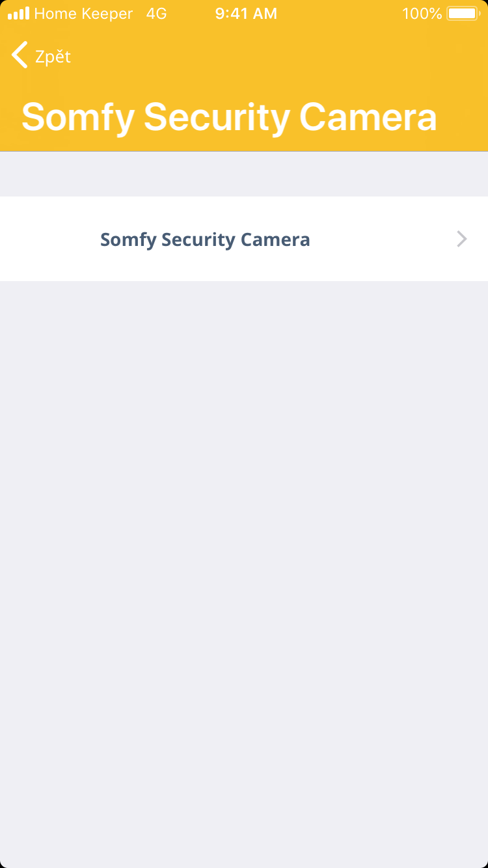The width and height of the screenshot is (488, 868).
Task: Tap the 100% battery percentage
Action: coord(422,14)
